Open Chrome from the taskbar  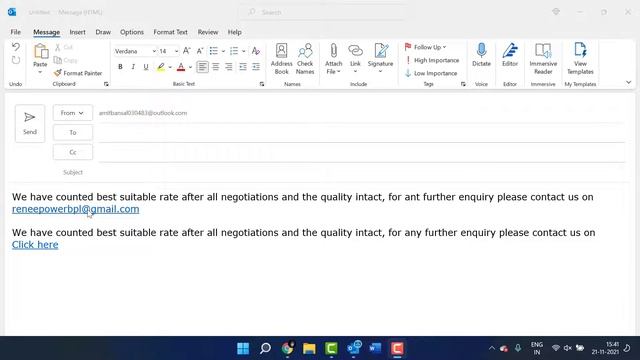click(287, 348)
